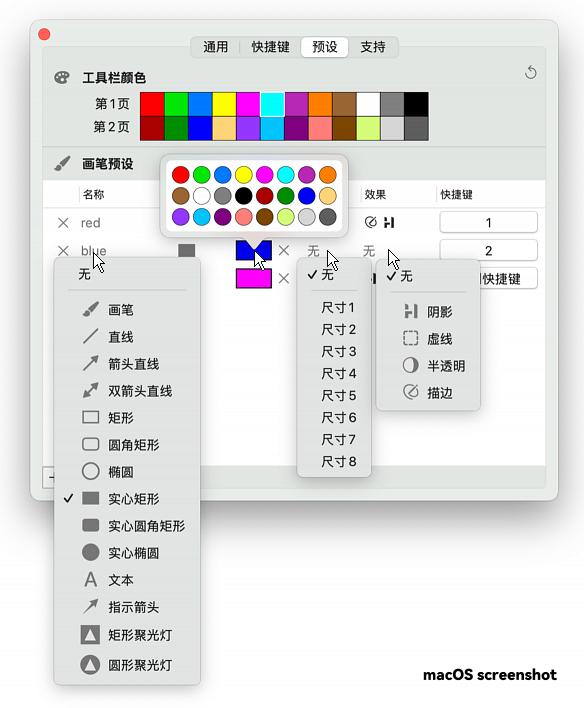Edit the preset name red

point(90,223)
